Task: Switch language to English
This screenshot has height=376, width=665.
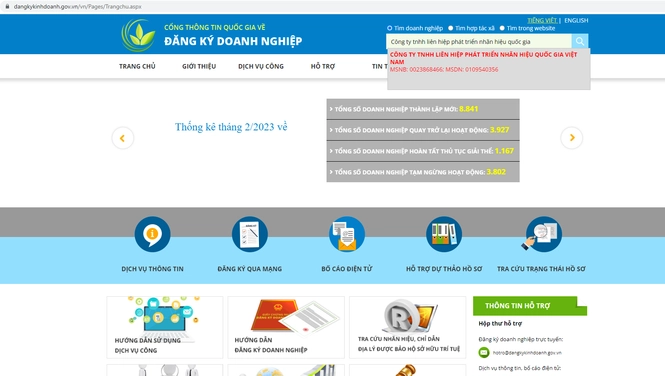Action: coord(576,20)
